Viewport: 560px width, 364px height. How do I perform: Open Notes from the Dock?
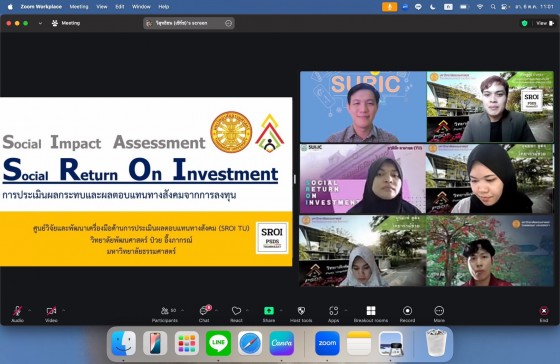pos(359,343)
